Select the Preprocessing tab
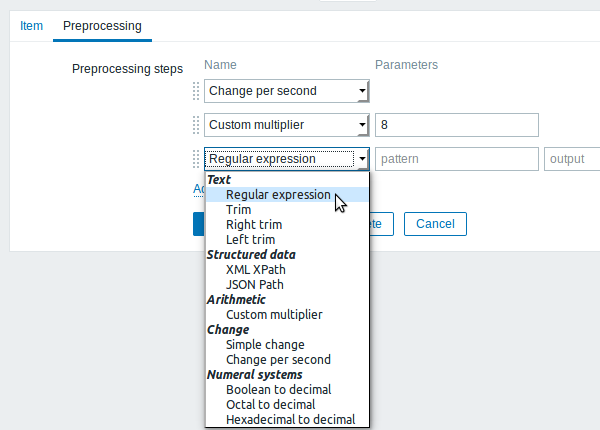 point(101,25)
